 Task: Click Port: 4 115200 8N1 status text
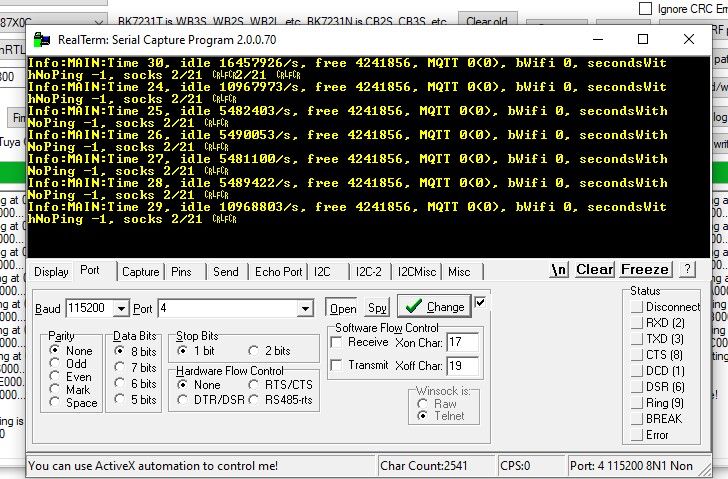point(631,466)
